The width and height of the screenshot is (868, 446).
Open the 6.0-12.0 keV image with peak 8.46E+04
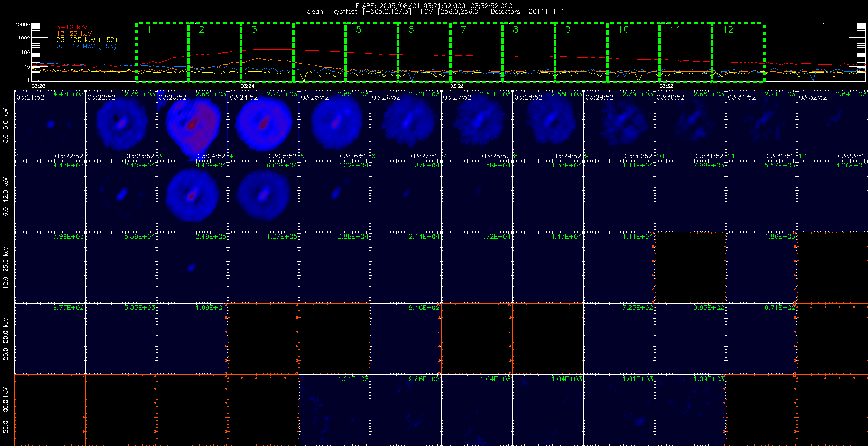192,196
